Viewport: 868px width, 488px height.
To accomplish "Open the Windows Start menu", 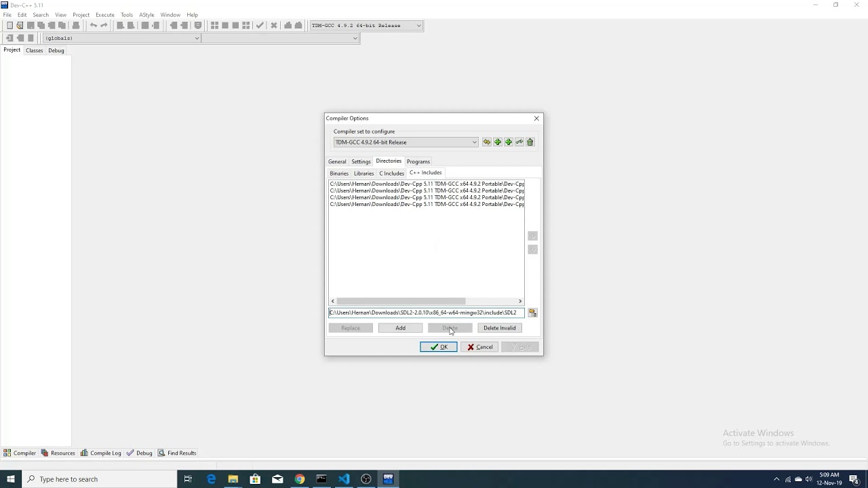I will [11, 479].
